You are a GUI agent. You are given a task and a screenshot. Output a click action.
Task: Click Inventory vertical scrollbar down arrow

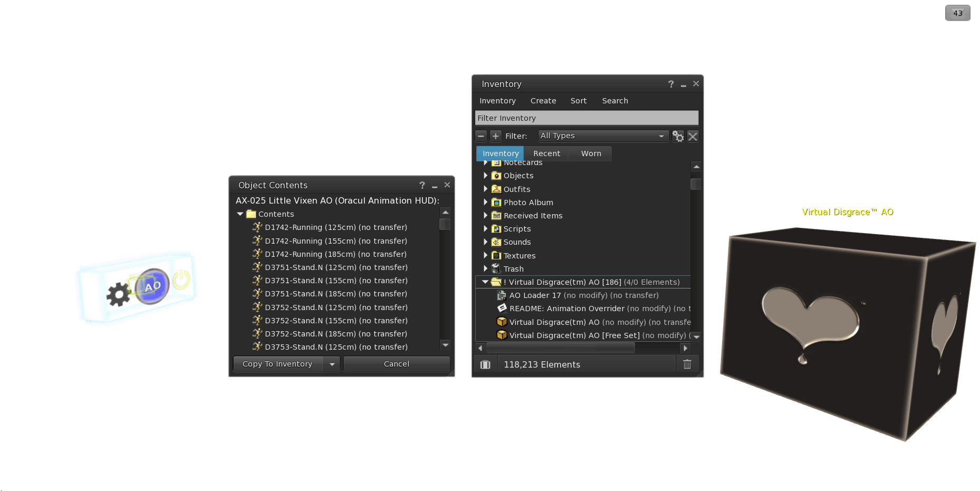coord(696,336)
